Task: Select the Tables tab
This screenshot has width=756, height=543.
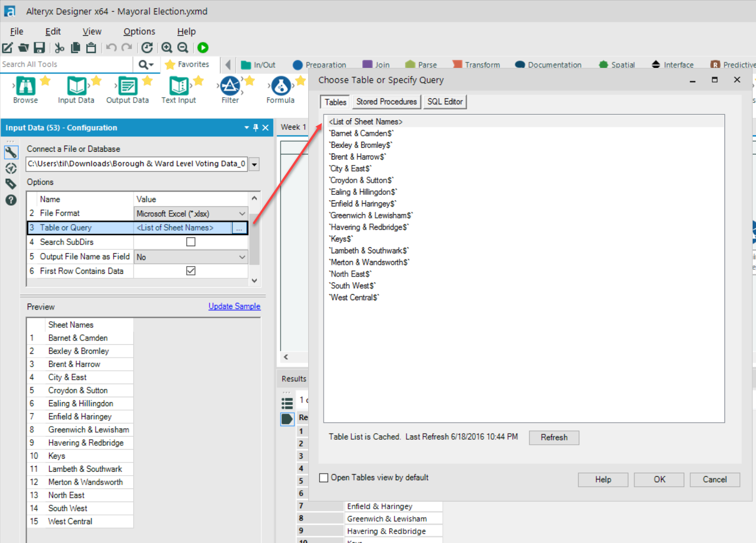Action: tap(335, 102)
